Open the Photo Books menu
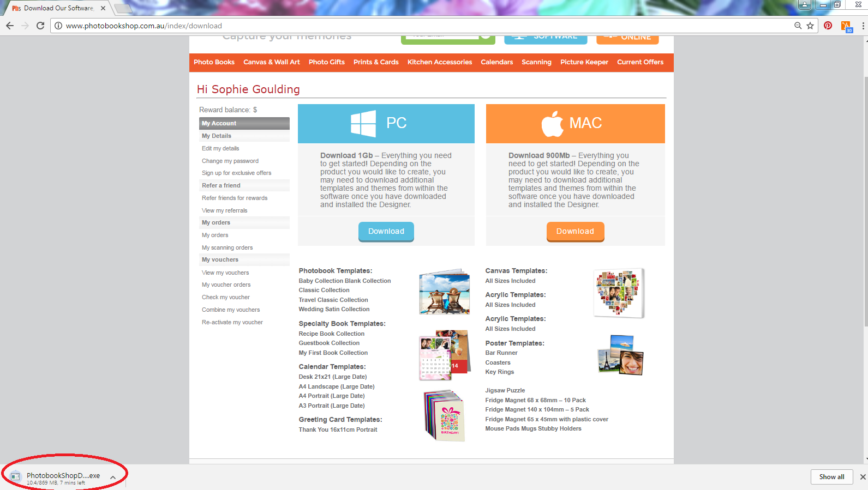Screen dimensions: 868x490 [x=214, y=62]
